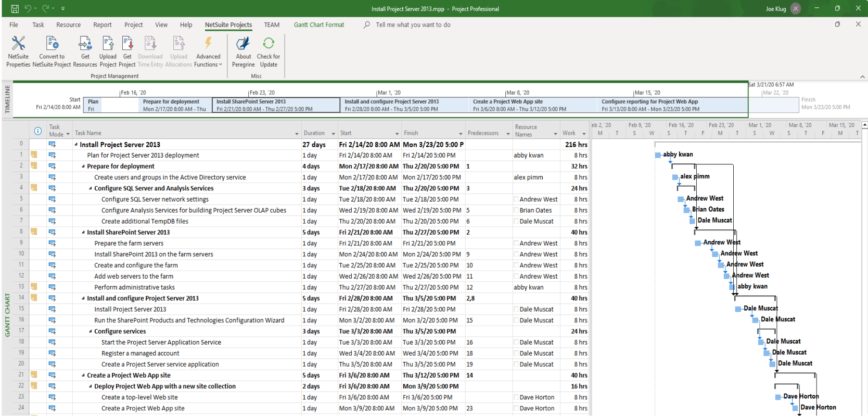Image resolution: width=868 pixels, height=416 pixels.
Task: Click Check for Update icon
Action: pyautogui.click(x=269, y=44)
